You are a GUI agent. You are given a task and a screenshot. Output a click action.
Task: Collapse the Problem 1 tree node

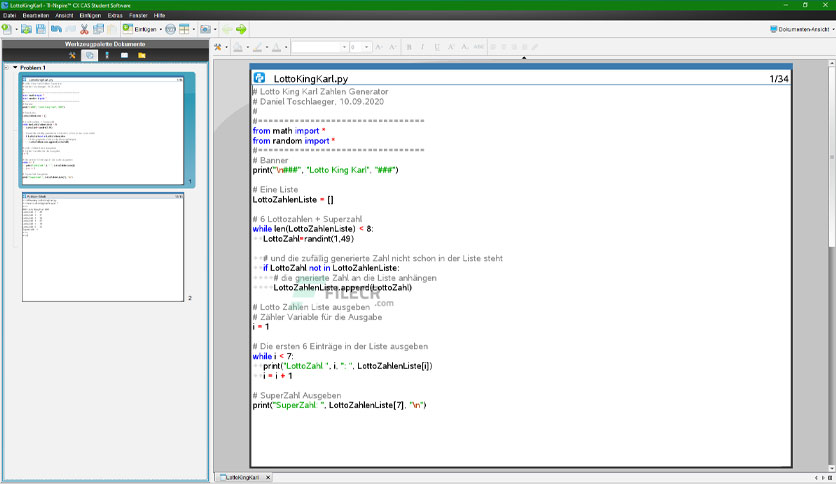coord(15,68)
